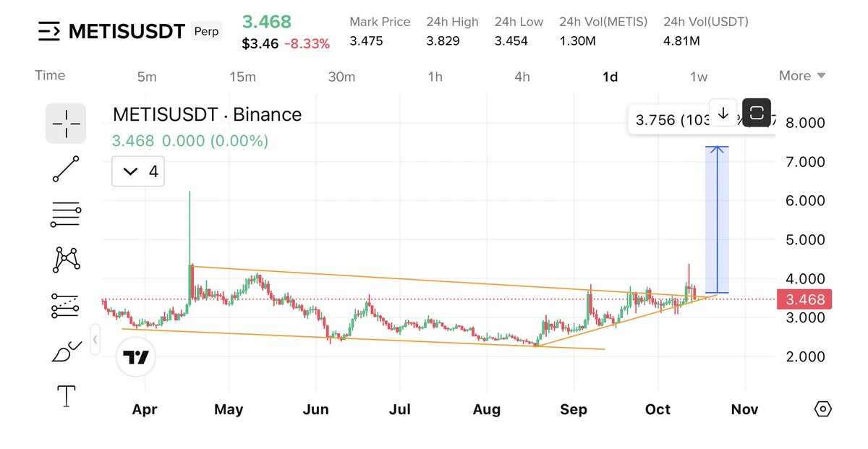This screenshot has height=449, width=868.
Task: Tap the Perp badge next to the symbol
Action: [x=207, y=32]
